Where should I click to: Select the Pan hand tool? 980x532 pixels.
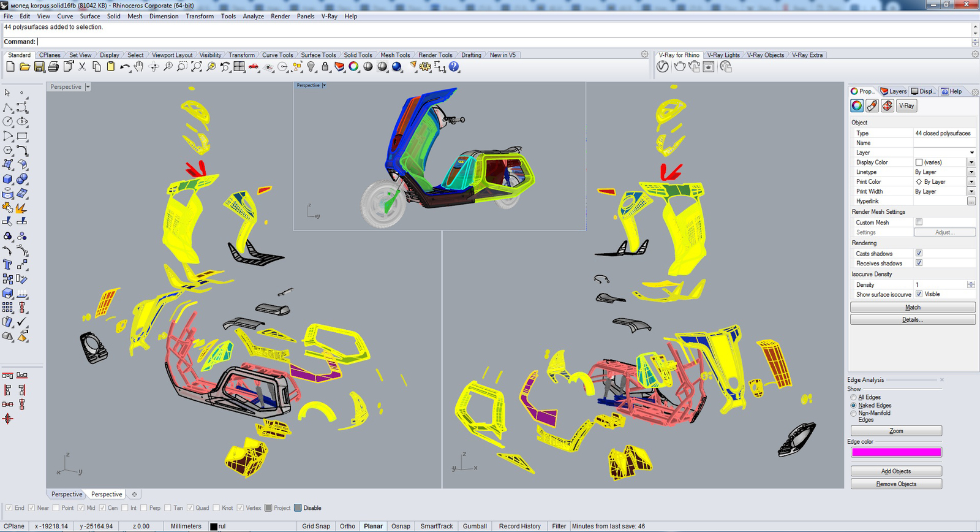click(139, 67)
